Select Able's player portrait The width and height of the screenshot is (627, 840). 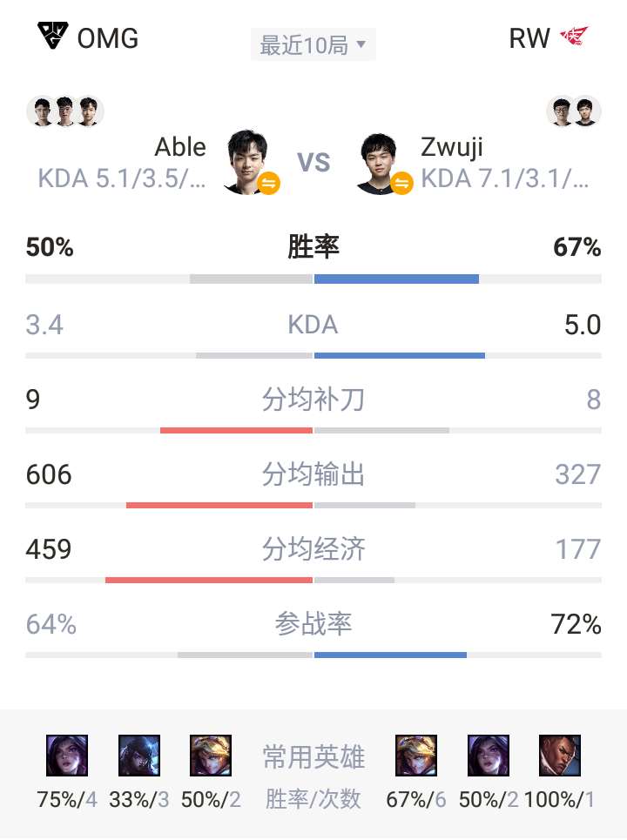247,161
